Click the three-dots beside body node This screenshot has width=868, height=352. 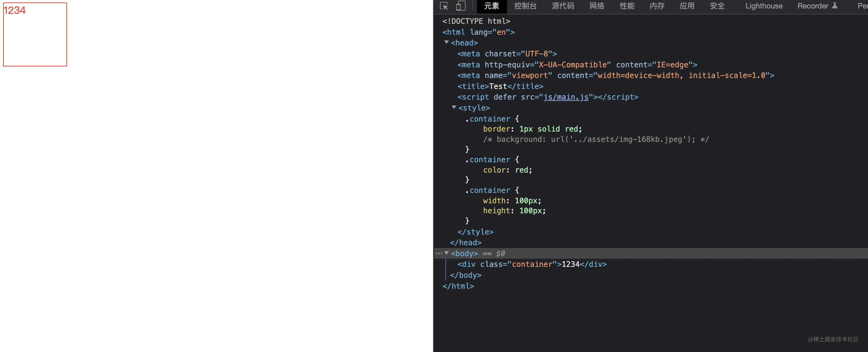438,253
